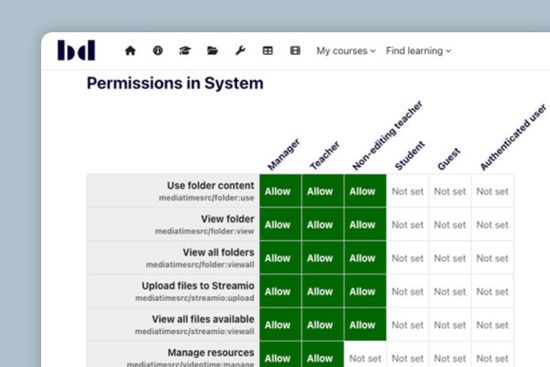
Task: Click Guest Not set for View all files available
Action: [450, 325]
